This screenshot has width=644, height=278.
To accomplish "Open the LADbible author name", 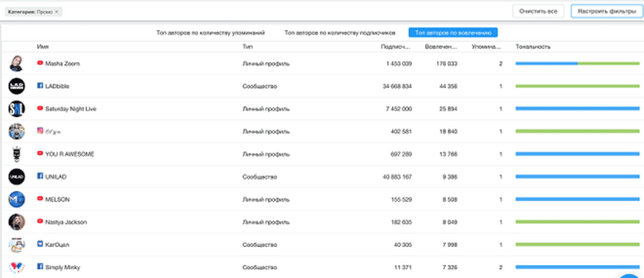I will point(57,86).
